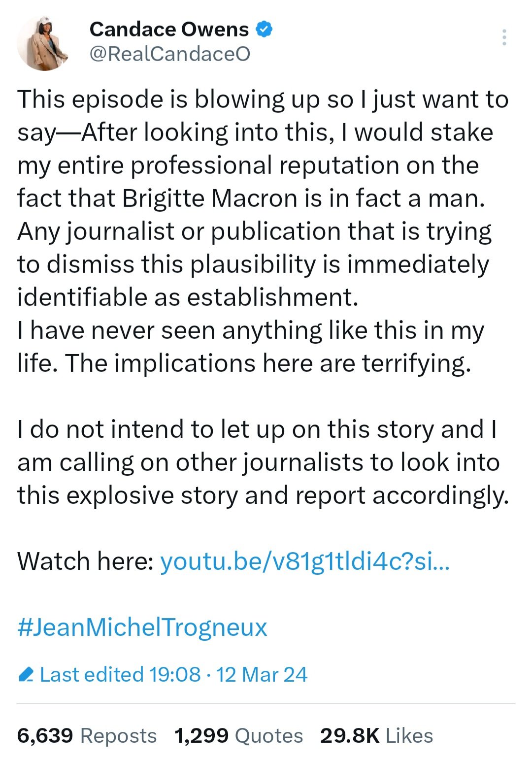Click the "identifiable as establishment" line
Image resolution: width=532 pixels, height=757 pixels.
point(187,297)
